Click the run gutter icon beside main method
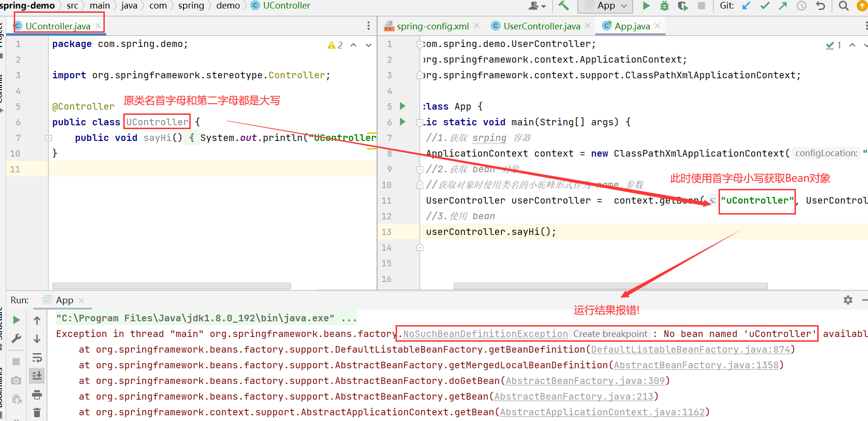868x421 pixels. pyautogui.click(x=403, y=122)
